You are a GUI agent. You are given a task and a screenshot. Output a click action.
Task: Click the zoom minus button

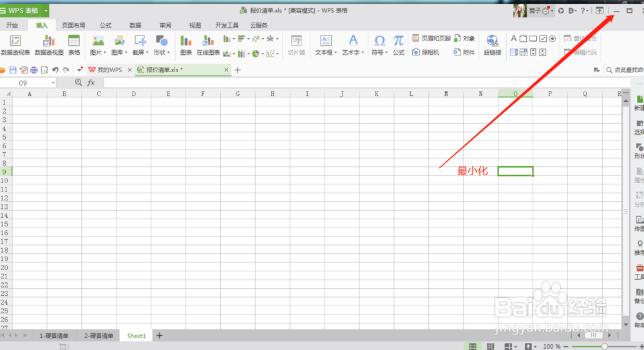point(565,347)
